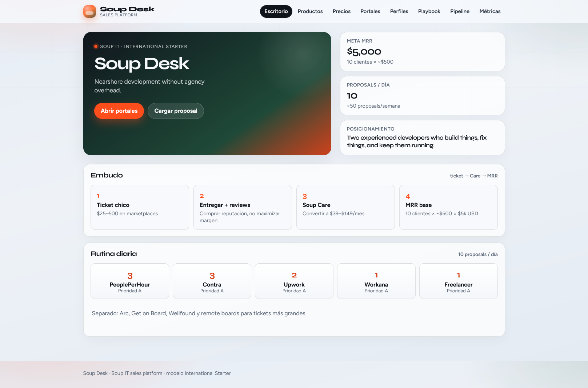Screen dimensions: 588x388
Task: Open the MRR base funnel step
Action: (448, 207)
